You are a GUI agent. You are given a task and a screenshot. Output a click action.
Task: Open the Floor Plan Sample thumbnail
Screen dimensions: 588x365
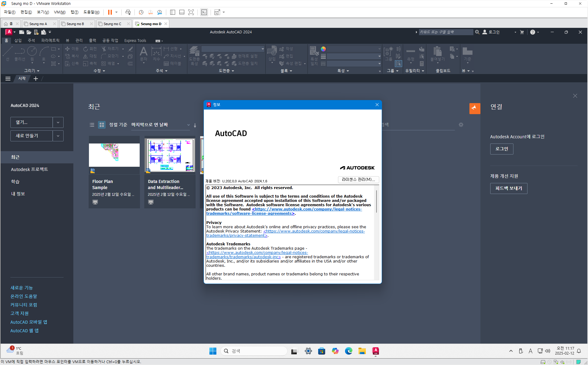(114, 155)
